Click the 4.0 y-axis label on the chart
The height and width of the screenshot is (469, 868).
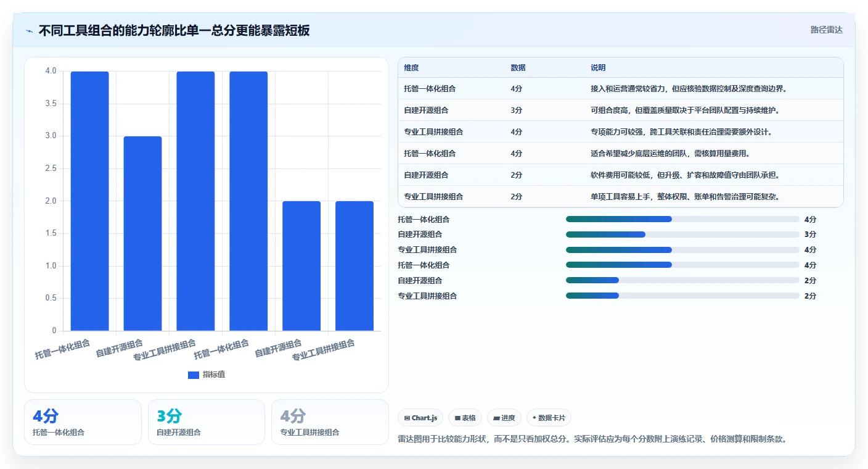51,71
